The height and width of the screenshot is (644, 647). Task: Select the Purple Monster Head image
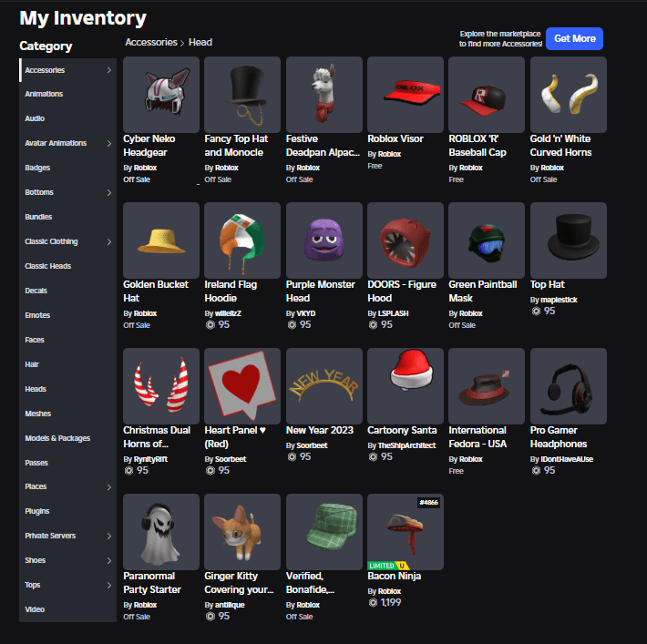pos(323,240)
